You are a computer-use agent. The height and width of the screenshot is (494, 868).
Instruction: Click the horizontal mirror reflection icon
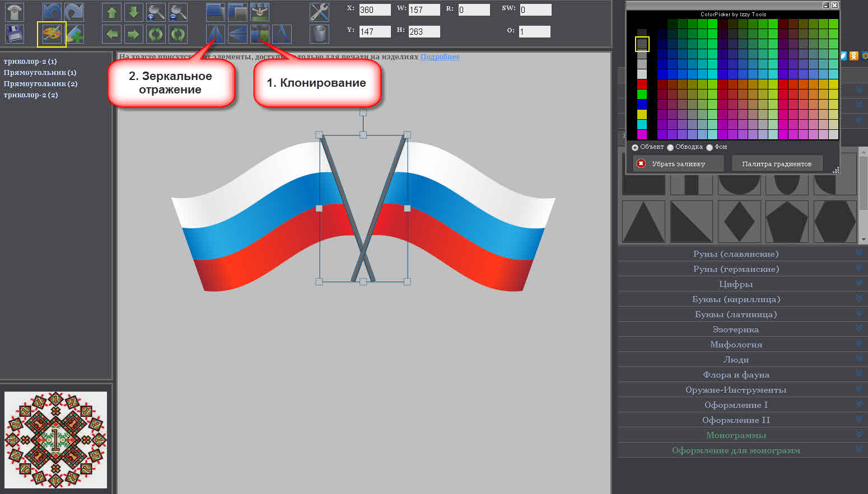(216, 34)
